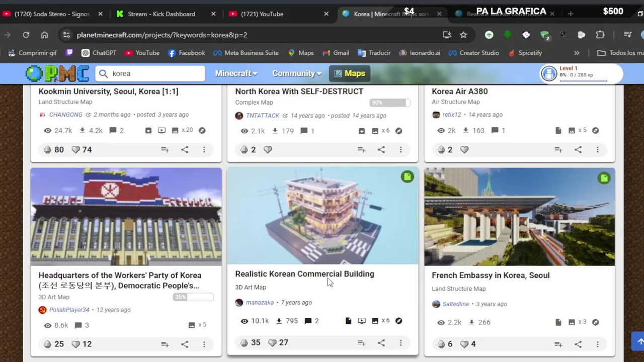Screen dimensions: 644x362
Task: Give a diamond to Kookmin University project
Action: click(x=47, y=150)
